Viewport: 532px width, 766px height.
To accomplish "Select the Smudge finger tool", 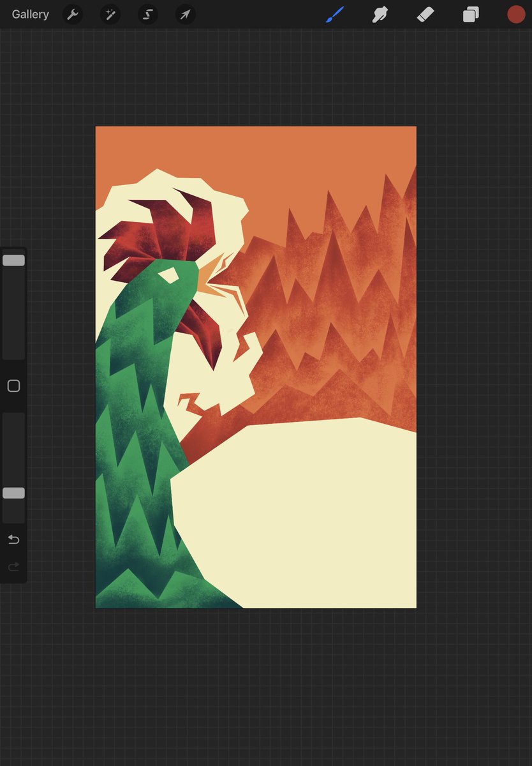I will pyautogui.click(x=381, y=14).
